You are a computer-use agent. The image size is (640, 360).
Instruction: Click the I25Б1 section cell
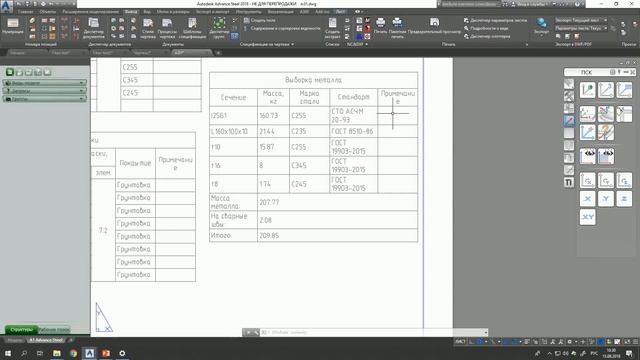233,116
